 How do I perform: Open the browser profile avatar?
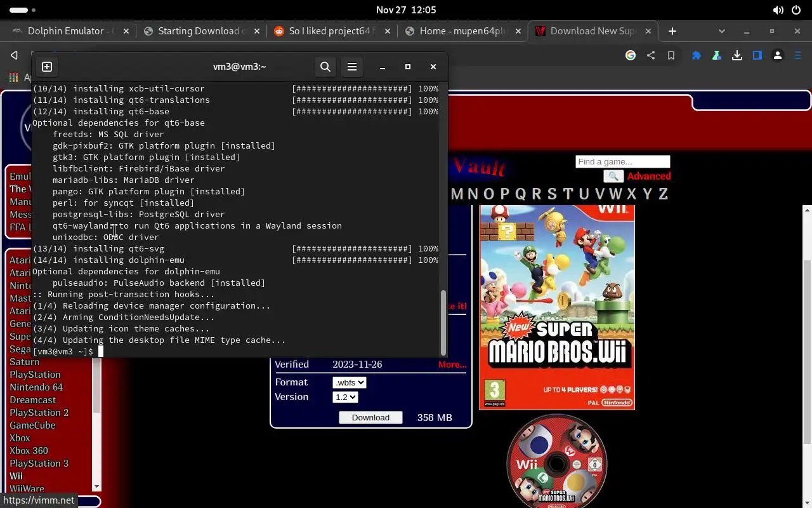click(778, 55)
